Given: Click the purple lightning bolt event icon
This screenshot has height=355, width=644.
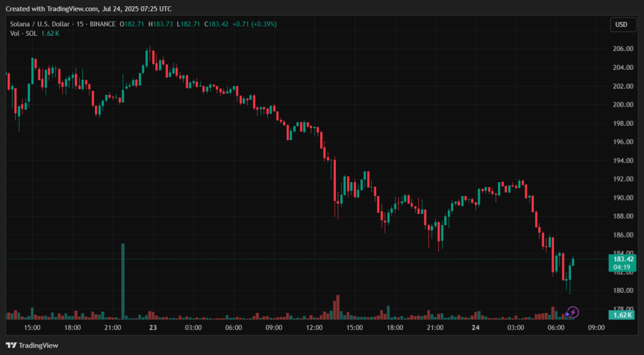Looking at the screenshot, I should point(573,312).
